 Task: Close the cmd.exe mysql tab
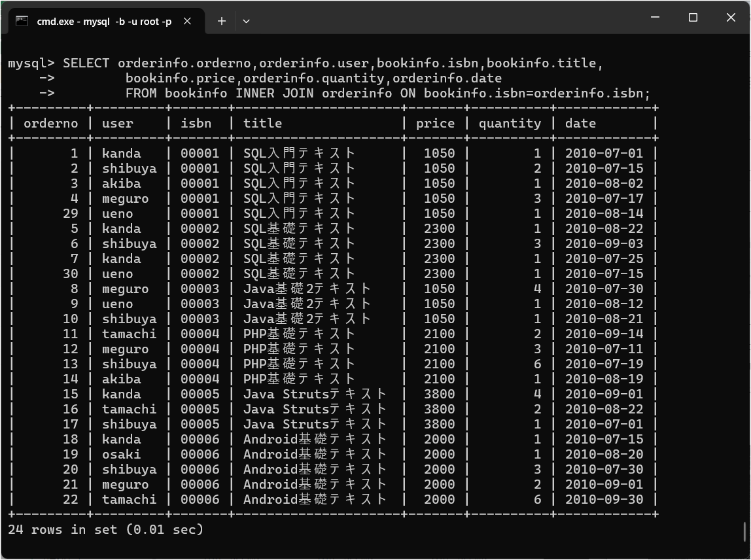pos(187,21)
